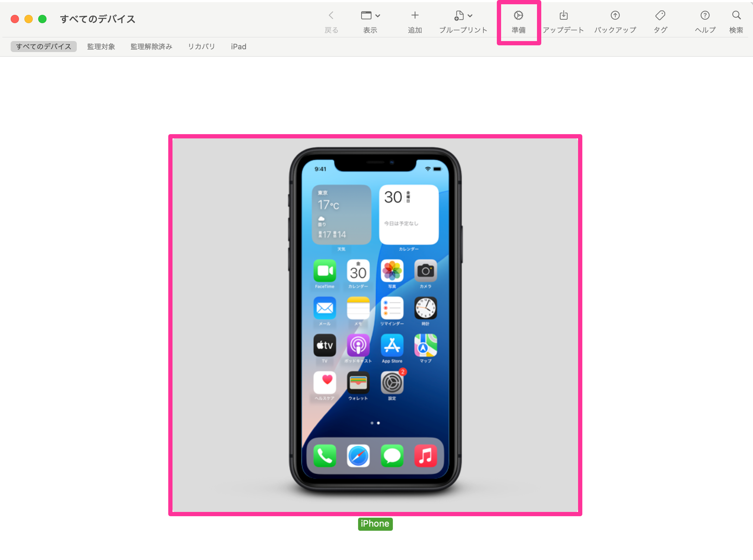This screenshot has width=753, height=560.
Task: Click the 追加 plus icon
Action: pos(415,16)
